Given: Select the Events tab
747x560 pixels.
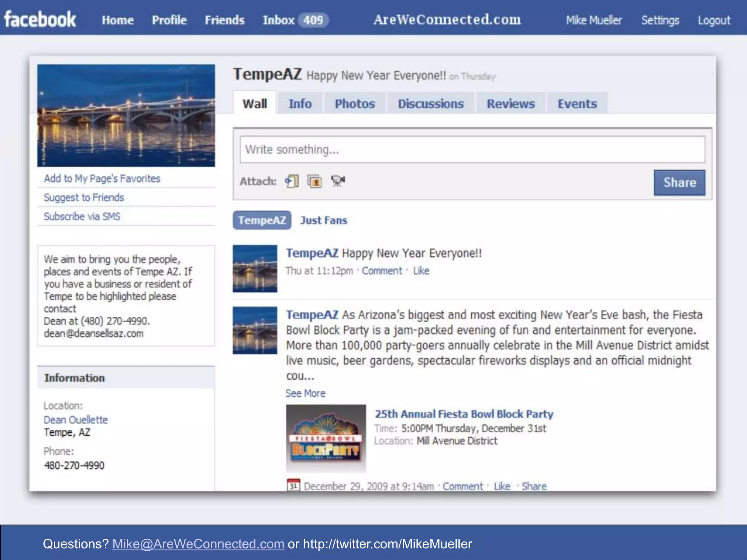Looking at the screenshot, I should pos(577,104).
